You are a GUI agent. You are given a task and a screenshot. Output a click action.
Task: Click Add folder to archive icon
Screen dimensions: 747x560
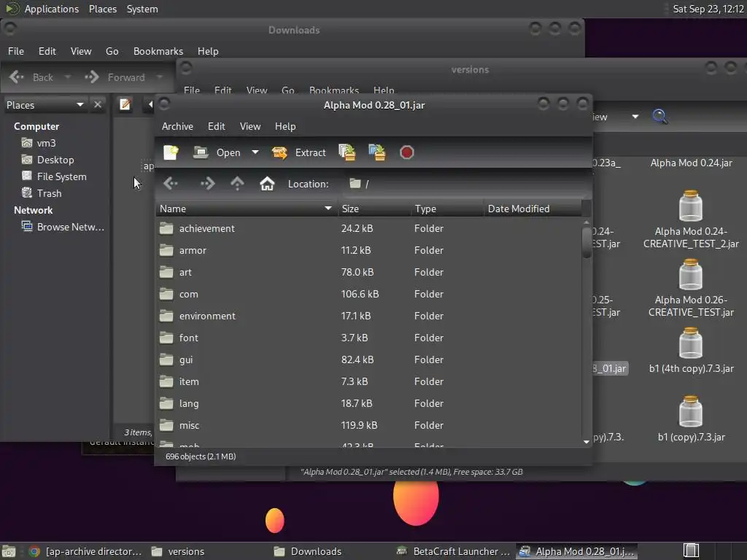(377, 152)
